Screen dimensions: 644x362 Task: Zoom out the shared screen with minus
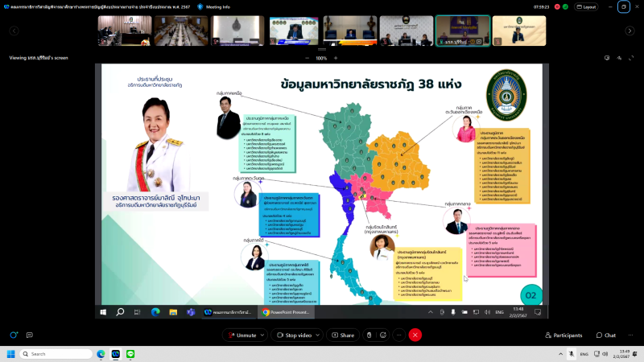tap(308, 58)
